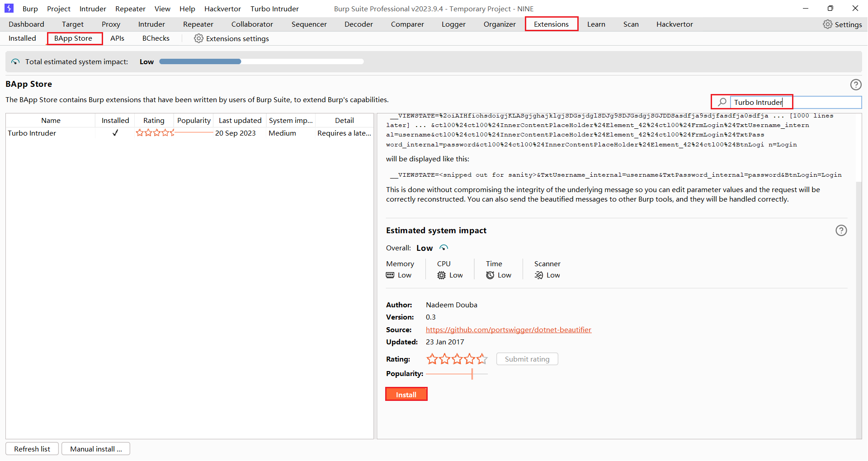Screen dimensions: 868x461
Task: Click the Extensions settings gear icon
Action: 198,38
